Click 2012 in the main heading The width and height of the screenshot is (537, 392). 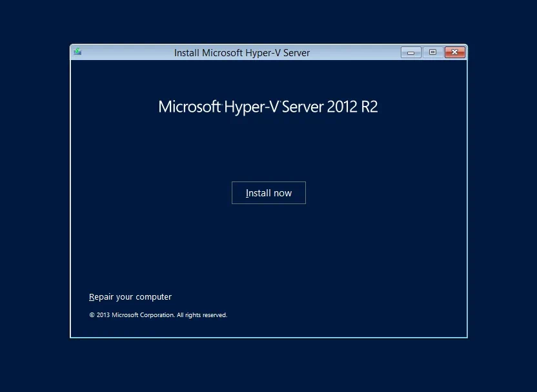point(341,107)
